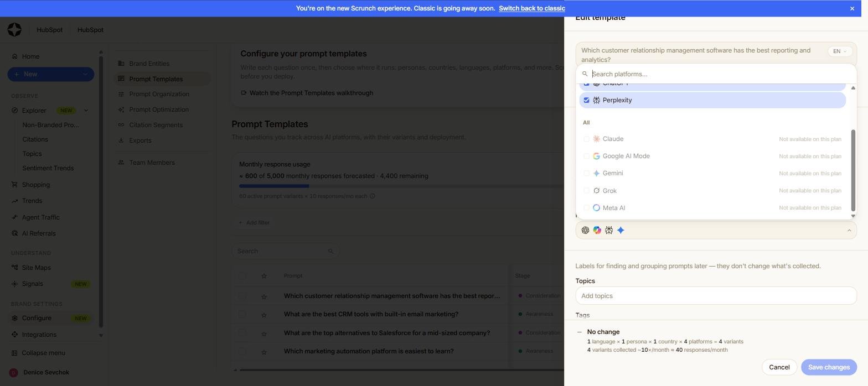Screen dimensions: 868x386
Task: Click the Trends chart icon
Action: [14, 201]
